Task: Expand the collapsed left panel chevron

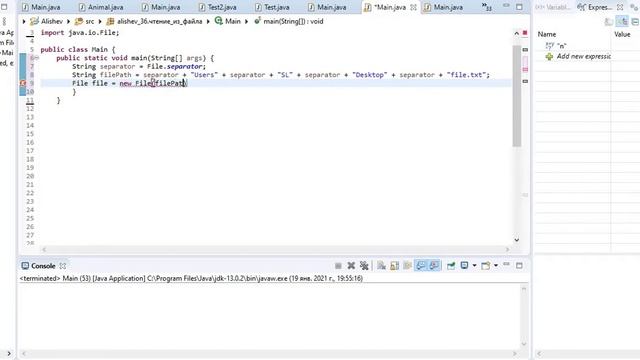Action: tap(9, 353)
